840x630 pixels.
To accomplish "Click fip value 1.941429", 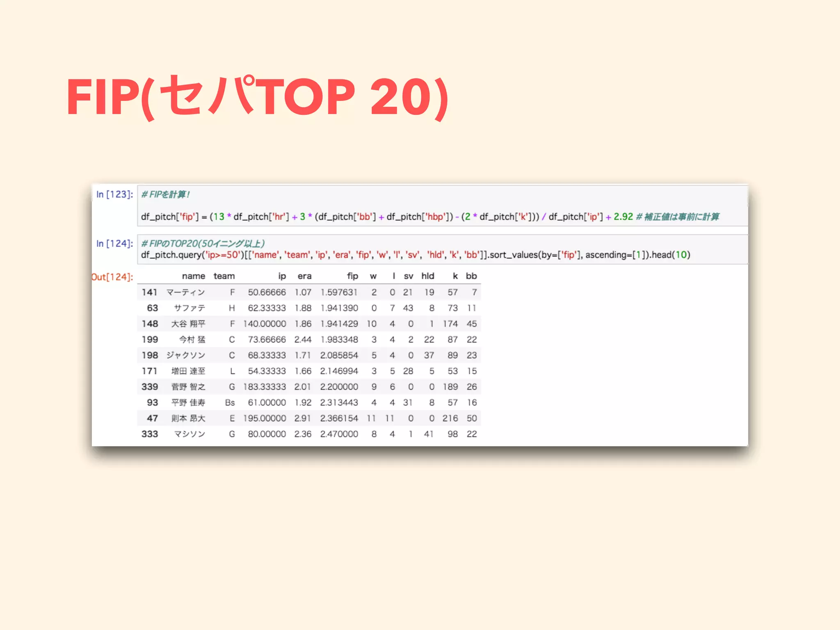I will (x=339, y=324).
